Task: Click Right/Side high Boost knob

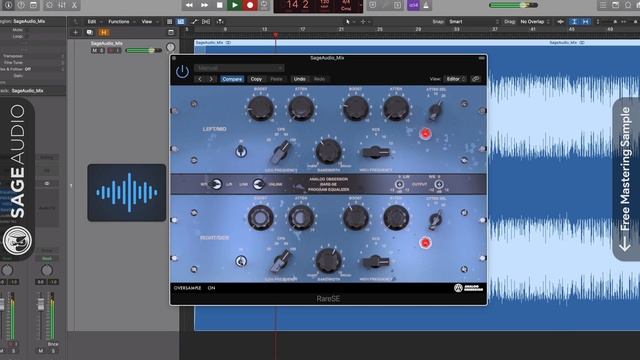Action: pyautogui.click(x=356, y=218)
